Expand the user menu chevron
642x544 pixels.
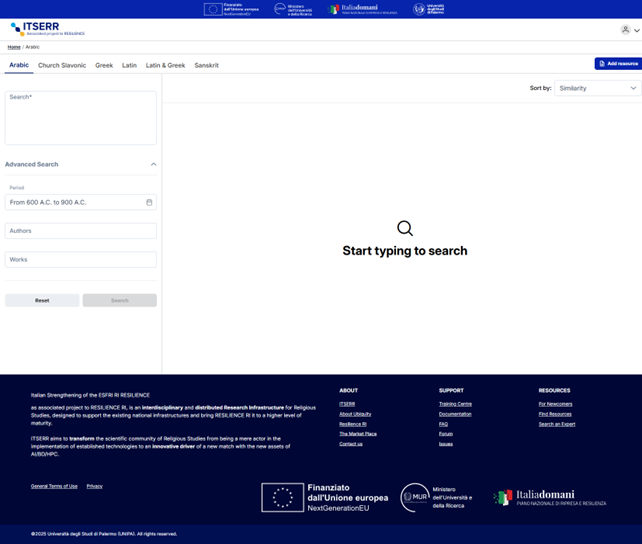(x=637, y=31)
